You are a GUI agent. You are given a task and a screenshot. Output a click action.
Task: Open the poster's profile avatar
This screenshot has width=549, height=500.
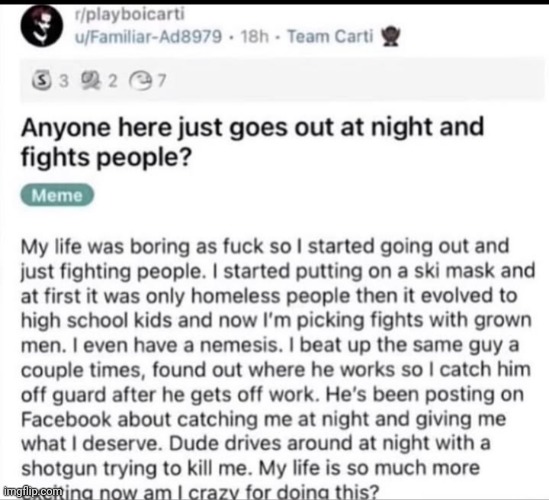(42, 27)
